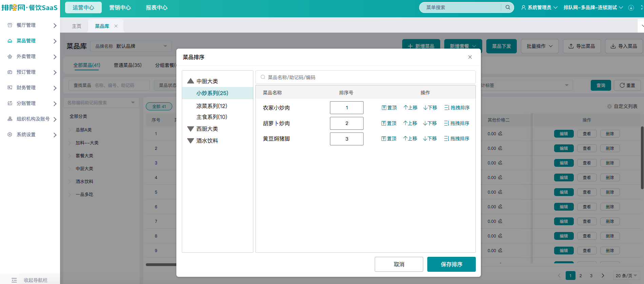
Task: Click sort number field for 农家小炒肉
Action: 347,108
